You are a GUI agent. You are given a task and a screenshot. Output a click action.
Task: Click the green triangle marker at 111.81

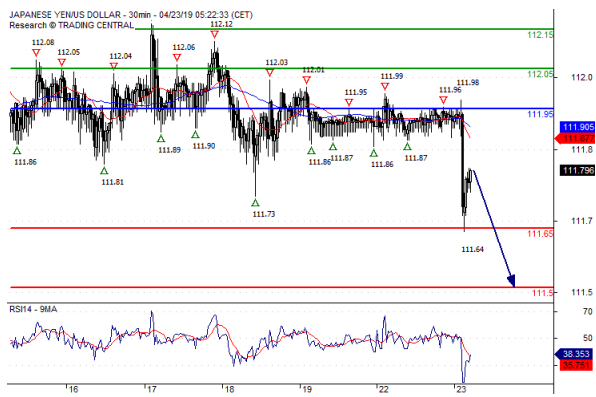pyautogui.click(x=104, y=170)
